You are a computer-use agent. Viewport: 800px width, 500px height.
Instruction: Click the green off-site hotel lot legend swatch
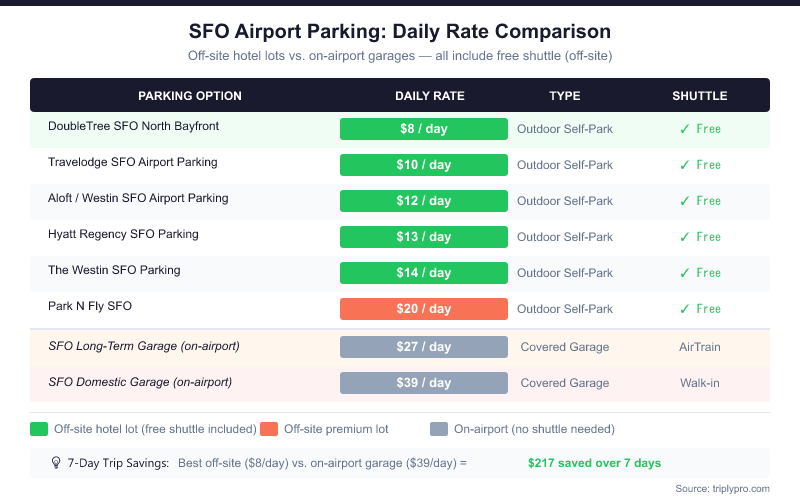39,429
